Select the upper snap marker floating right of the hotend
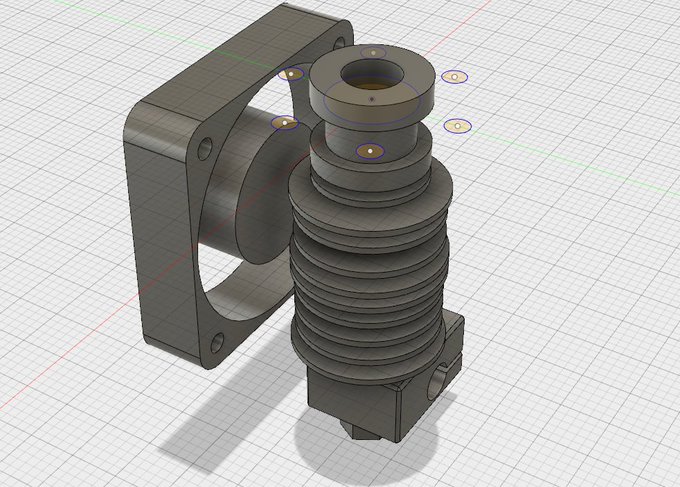 (454, 77)
